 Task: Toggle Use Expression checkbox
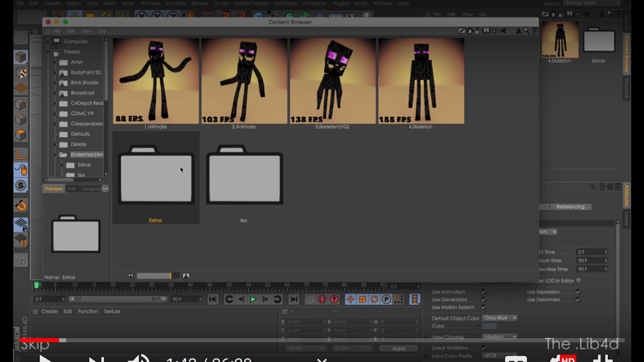click(x=579, y=292)
